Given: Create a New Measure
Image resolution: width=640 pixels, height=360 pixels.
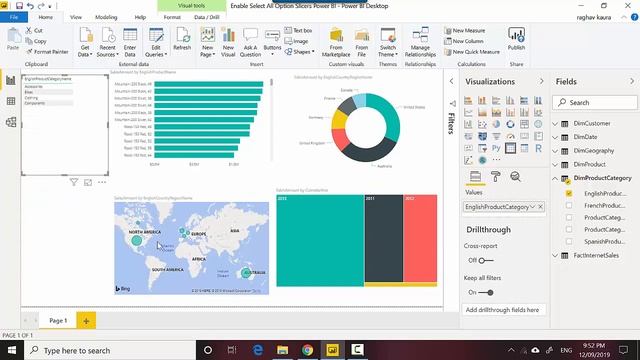Looking at the screenshot, I should (x=465, y=31).
